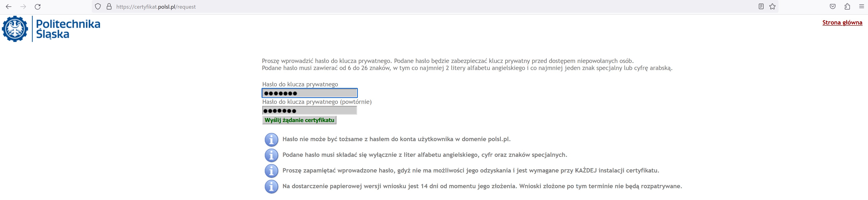Open the Pocket save icon
The image size is (868, 200).
tap(833, 6)
